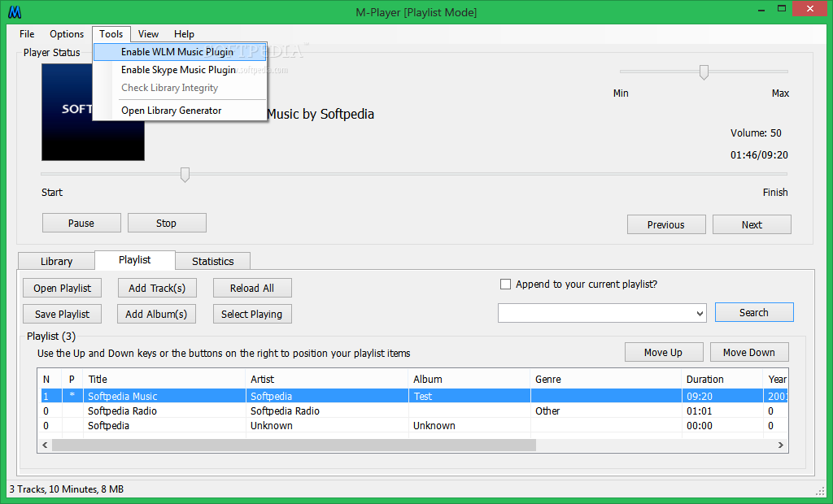Click the N column header
This screenshot has height=504, width=833.
tap(50, 379)
